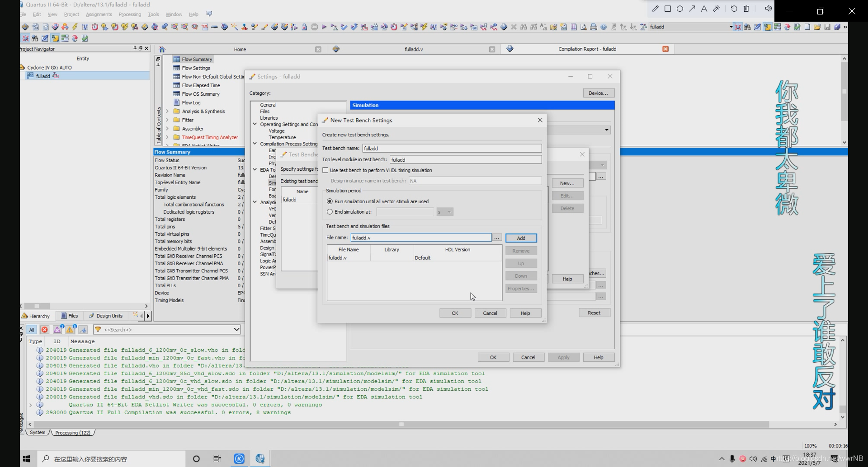
Task: Select Flow Settings in the report table of contents
Action: click(196, 68)
